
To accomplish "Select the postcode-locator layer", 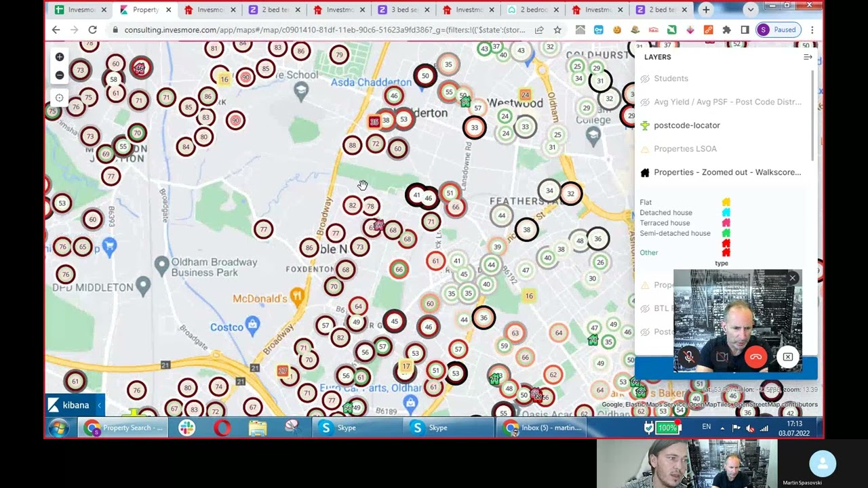I will pyautogui.click(x=686, y=125).
